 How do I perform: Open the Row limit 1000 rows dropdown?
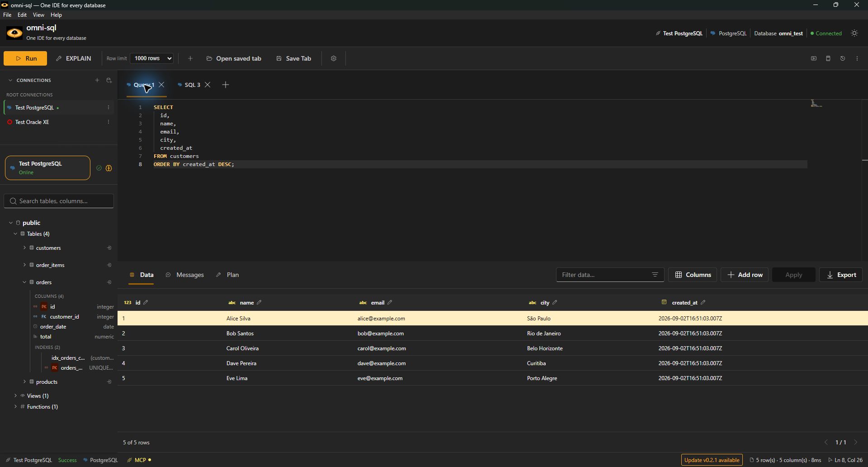(x=152, y=58)
